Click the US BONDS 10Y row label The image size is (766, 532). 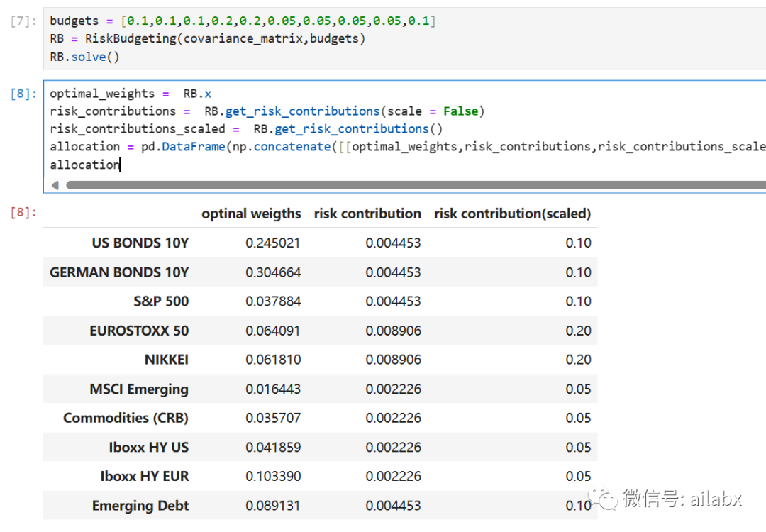click(140, 243)
